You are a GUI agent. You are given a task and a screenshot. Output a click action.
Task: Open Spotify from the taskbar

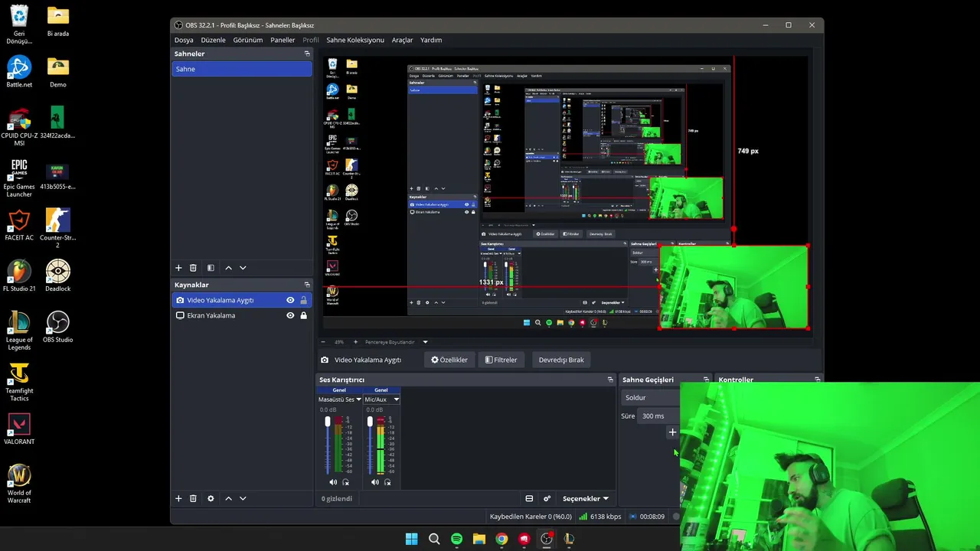tap(456, 539)
